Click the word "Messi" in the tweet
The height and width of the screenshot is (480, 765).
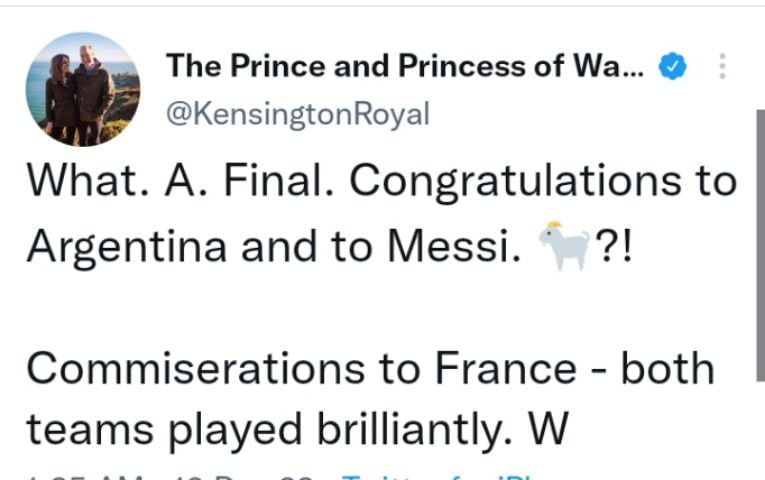point(460,246)
